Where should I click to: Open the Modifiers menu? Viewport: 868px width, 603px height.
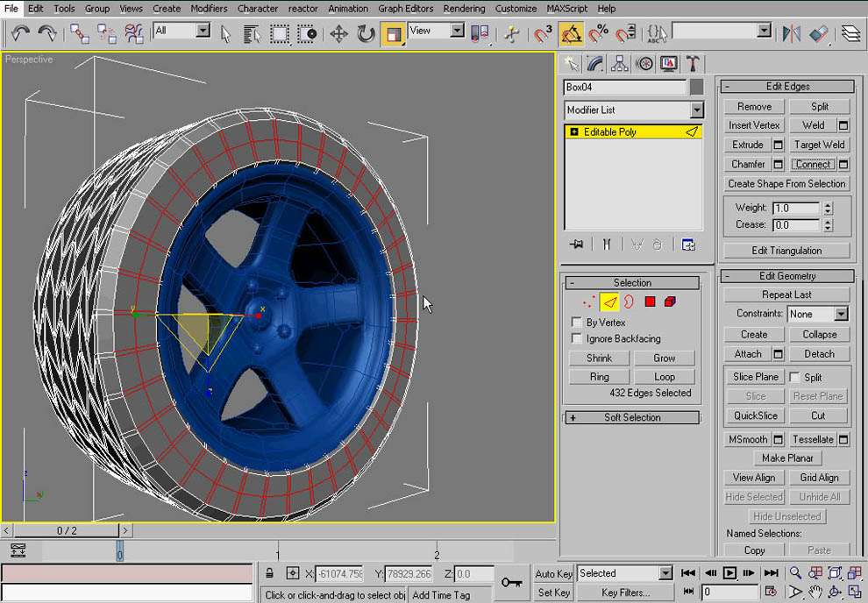click(x=209, y=9)
